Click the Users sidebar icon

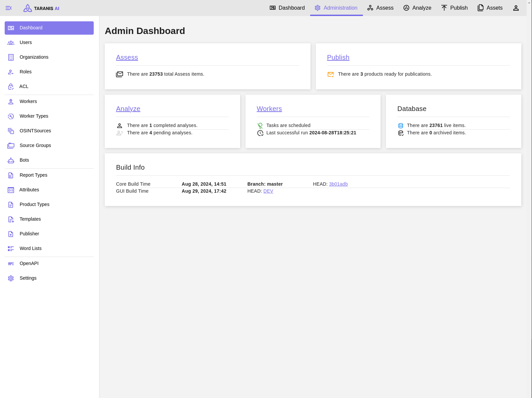coord(11,43)
